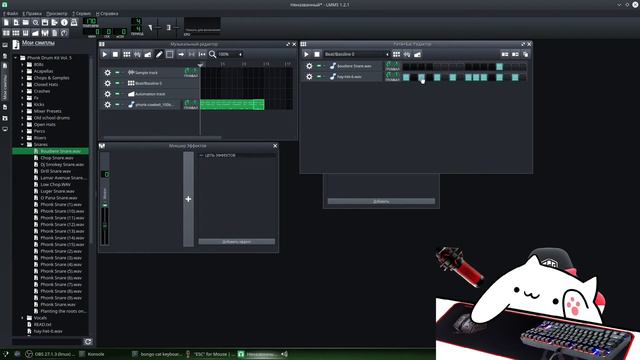Screen dimensions: 640x360
Task: Open the Просмотр menu
Action: pyautogui.click(x=57, y=13)
